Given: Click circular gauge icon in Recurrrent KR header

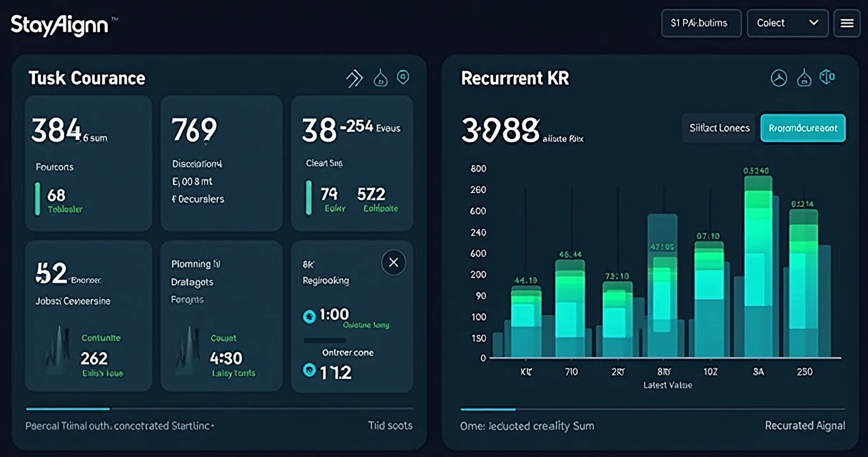Looking at the screenshot, I should [779, 79].
